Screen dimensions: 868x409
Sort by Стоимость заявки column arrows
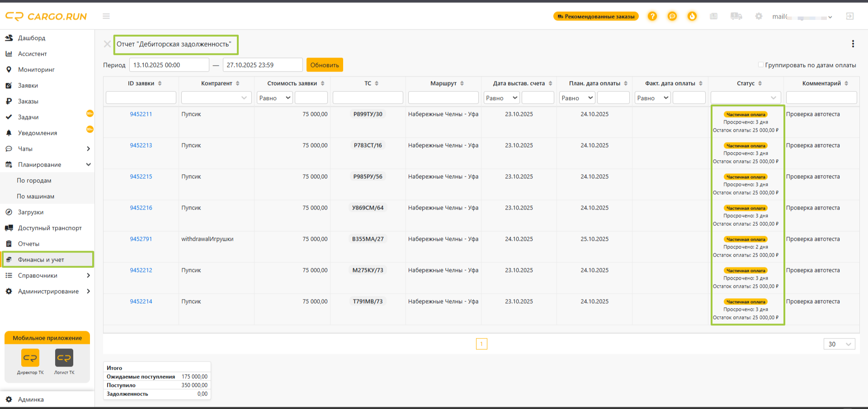(x=322, y=83)
